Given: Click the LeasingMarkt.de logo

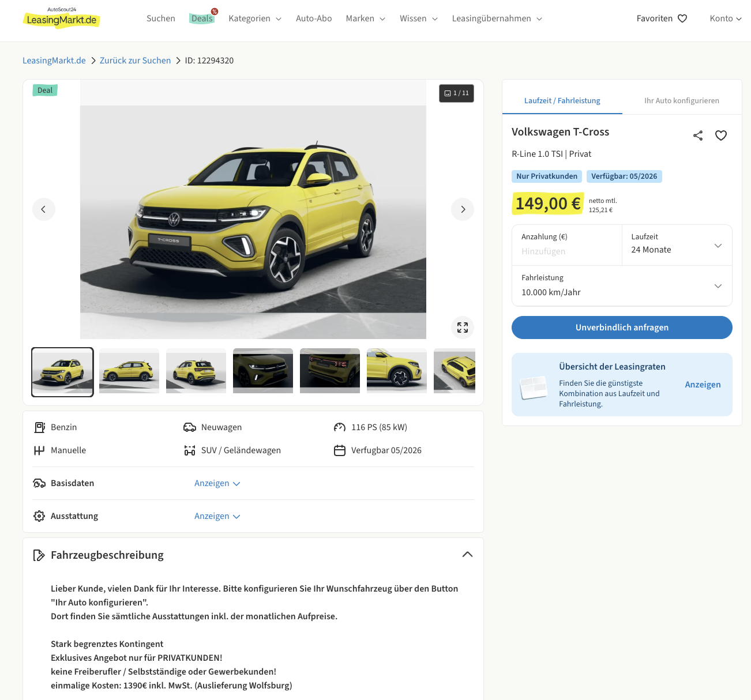Looking at the screenshot, I should tap(62, 18).
